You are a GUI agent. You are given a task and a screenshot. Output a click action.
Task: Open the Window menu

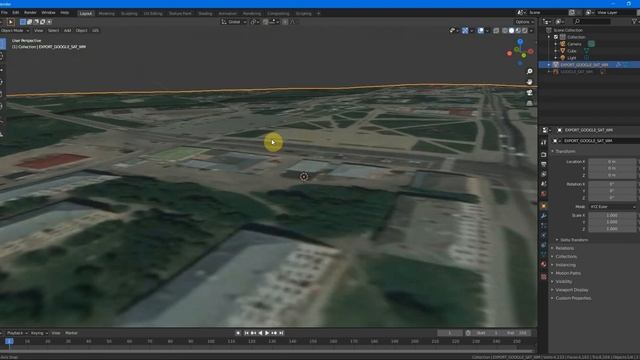(48, 13)
